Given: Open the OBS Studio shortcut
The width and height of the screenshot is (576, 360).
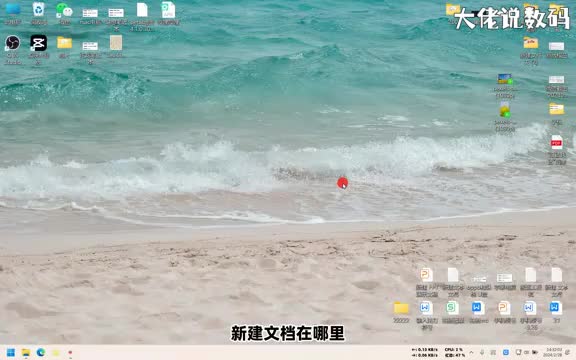Looking at the screenshot, I should [x=12, y=43].
